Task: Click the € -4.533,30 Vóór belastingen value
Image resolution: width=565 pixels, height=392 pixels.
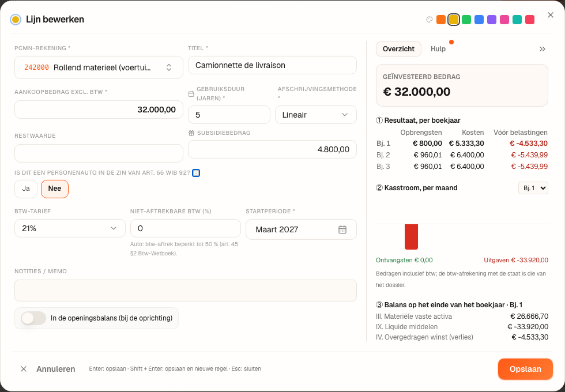Action: click(529, 144)
